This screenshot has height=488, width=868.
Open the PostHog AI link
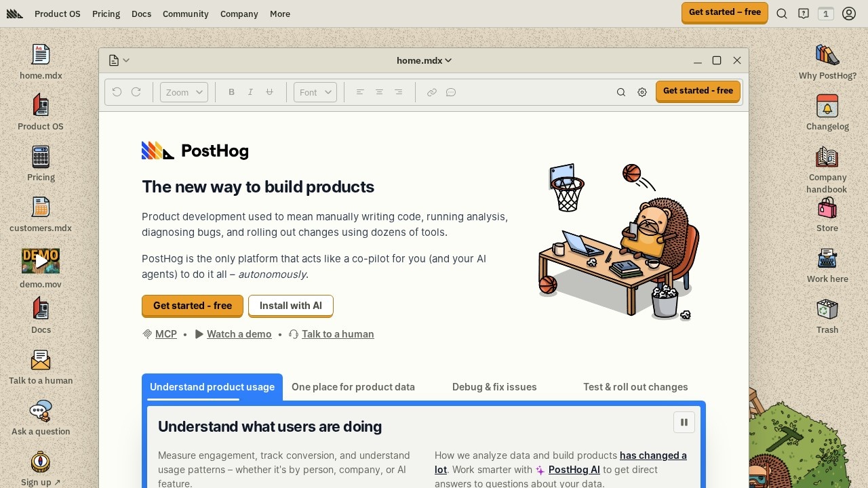[574, 469]
